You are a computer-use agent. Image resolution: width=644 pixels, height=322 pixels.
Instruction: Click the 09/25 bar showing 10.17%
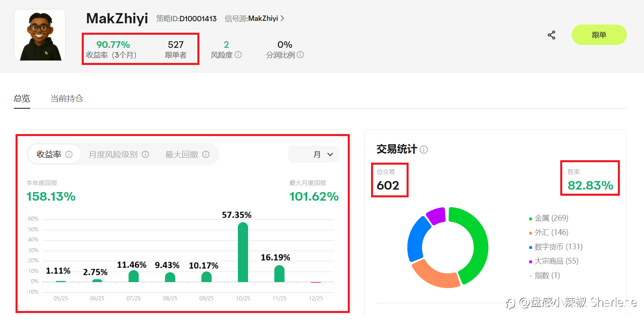click(206, 277)
